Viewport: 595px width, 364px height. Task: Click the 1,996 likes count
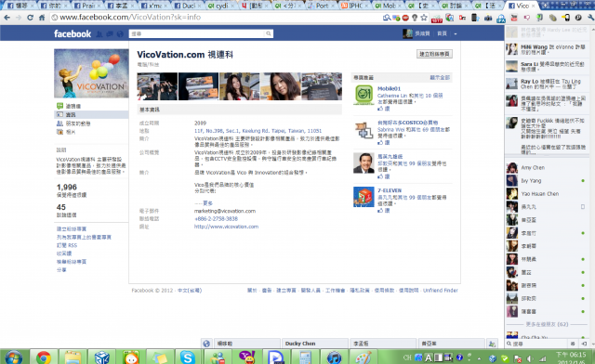(67, 187)
